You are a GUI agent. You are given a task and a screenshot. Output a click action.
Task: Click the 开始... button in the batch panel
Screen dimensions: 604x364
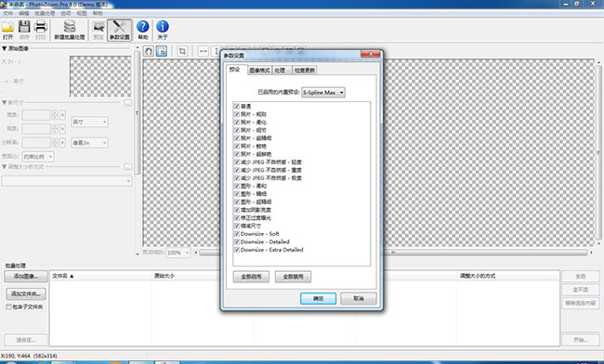point(581,340)
